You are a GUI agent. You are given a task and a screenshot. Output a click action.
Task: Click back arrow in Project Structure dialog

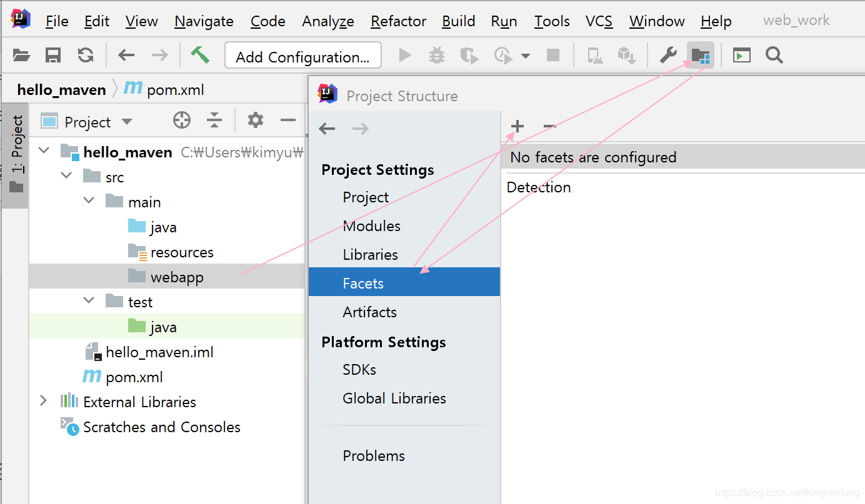point(327,129)
